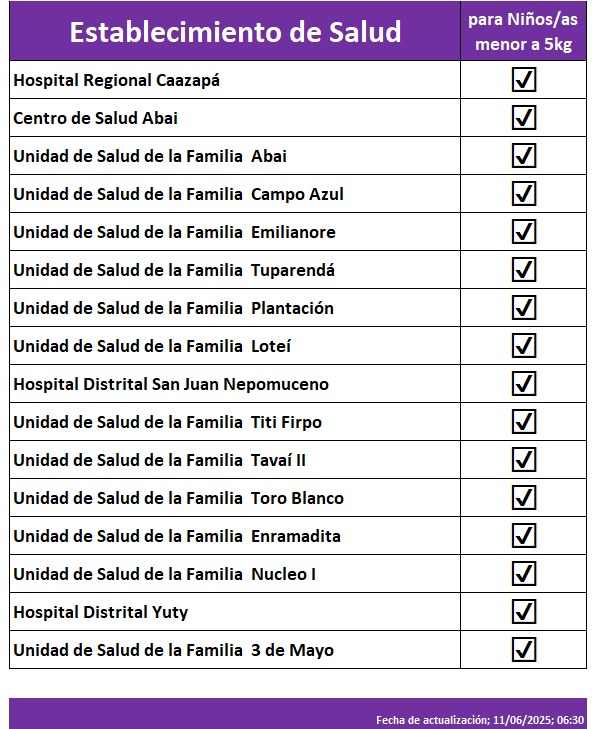Toggle checkbox for Hospital Regional Caazapá

[x=524, y=80]
